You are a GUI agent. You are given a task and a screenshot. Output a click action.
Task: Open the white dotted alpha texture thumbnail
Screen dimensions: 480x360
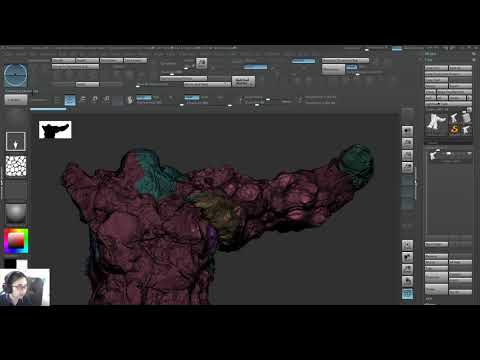[16, 166]
